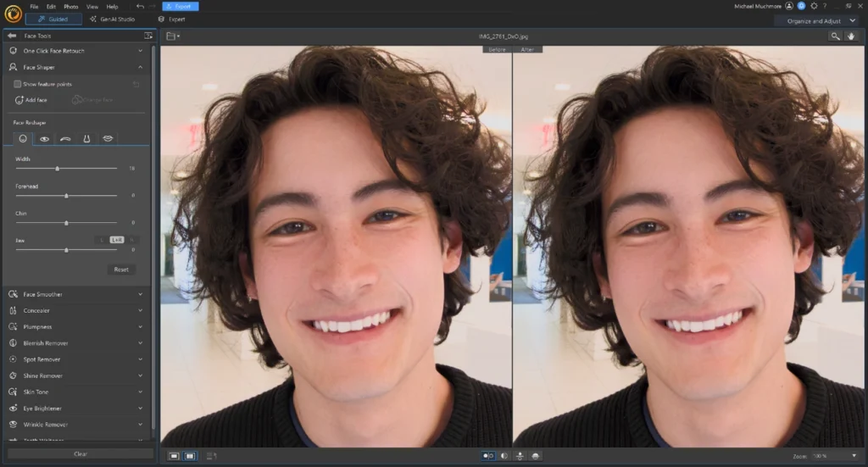Expand the Face Smoother section
The width and height of the screenshot is (868, 467).
click(x=76, y=294)
